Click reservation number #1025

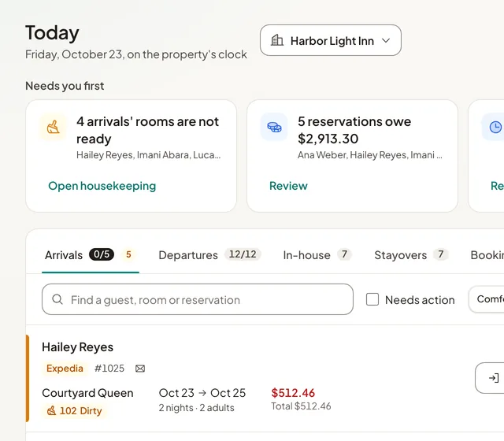(109, 369)
